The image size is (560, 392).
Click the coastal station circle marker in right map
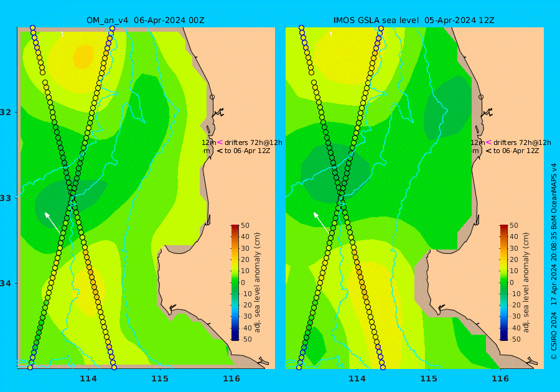[481, 96]
